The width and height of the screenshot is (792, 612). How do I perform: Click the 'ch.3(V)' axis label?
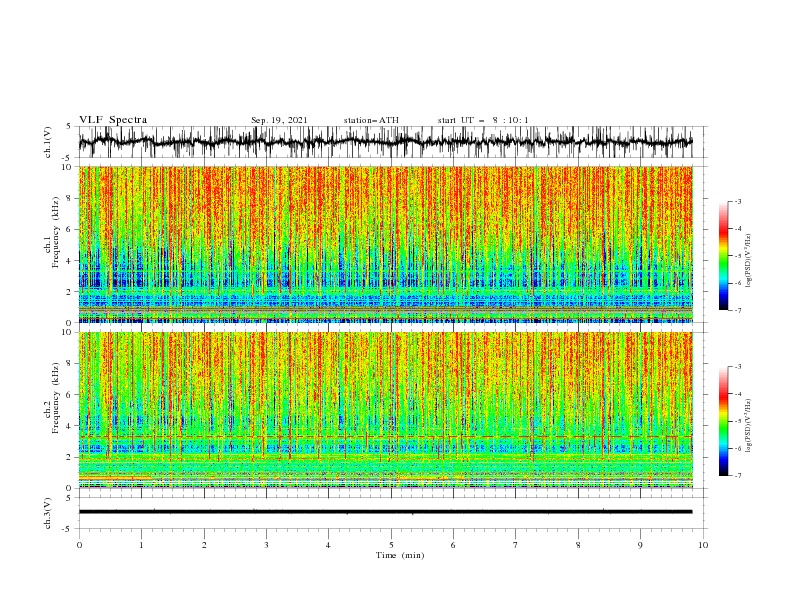point(48,513)
